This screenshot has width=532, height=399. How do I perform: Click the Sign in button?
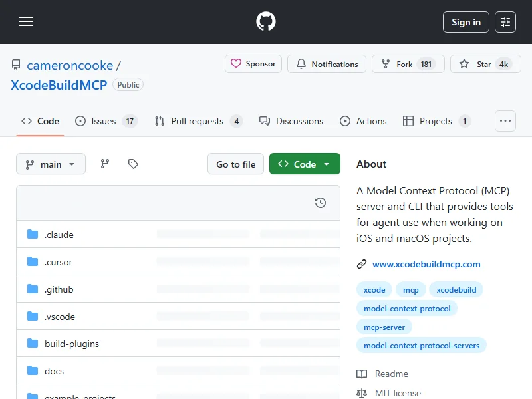465,22
